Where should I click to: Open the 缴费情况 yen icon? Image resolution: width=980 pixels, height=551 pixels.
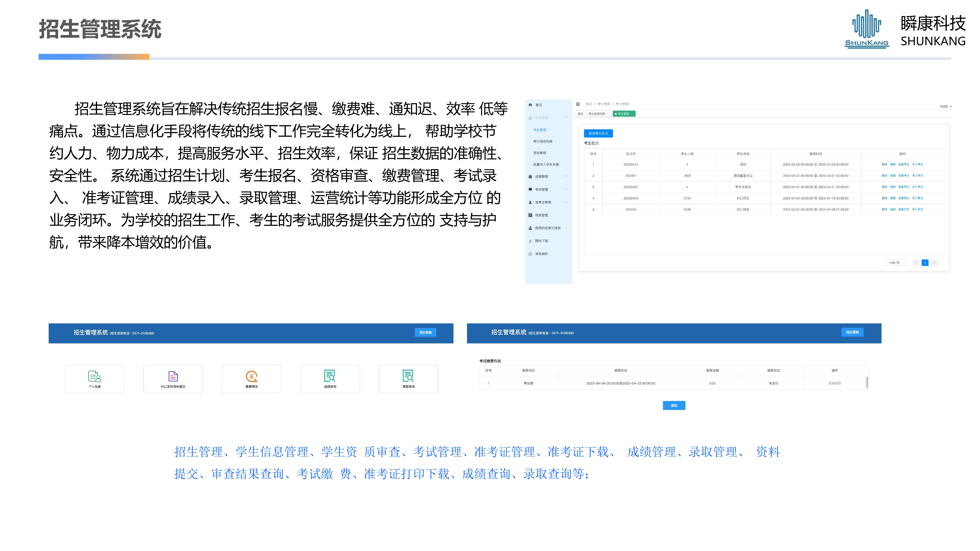[252, 376]
